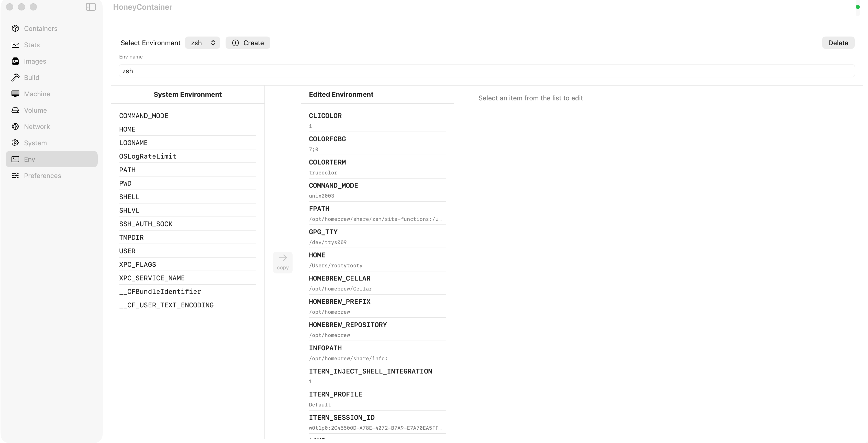Click the Create environment button
Screen dimensions: 868x443
(x=248, y=43)
